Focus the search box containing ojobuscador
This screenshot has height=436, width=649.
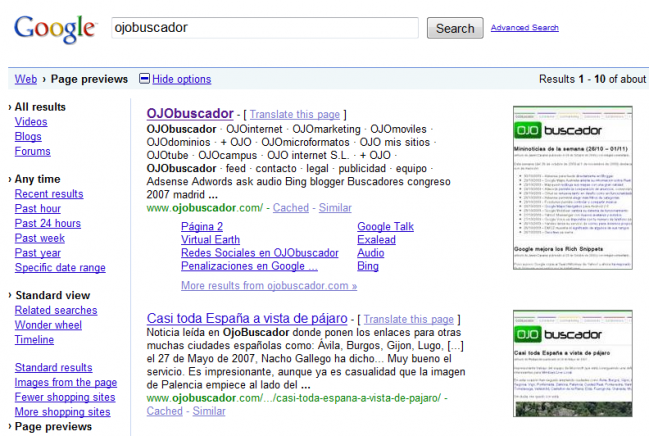pyautogui.click(x=265, y=28)
